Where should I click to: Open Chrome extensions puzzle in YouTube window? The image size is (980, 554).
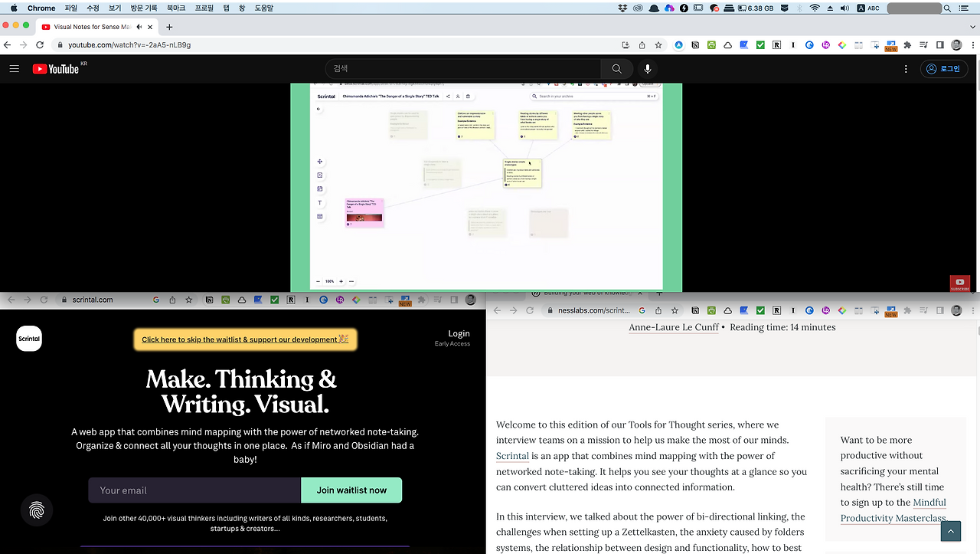[907, 45]
